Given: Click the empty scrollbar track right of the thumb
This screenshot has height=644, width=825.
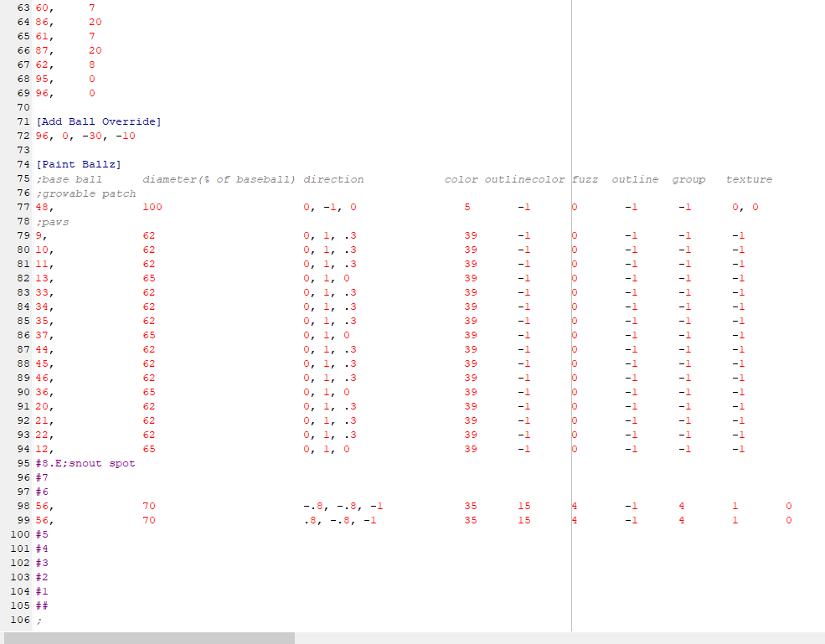Looking at the screenshot, I should (553, 637).
